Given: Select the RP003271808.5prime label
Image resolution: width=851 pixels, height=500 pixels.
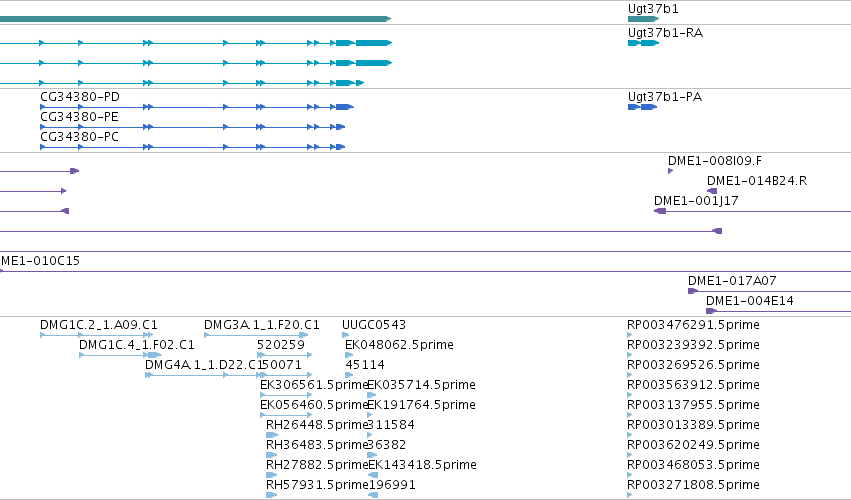Looking at the screenshot, I should pos(693,485).
